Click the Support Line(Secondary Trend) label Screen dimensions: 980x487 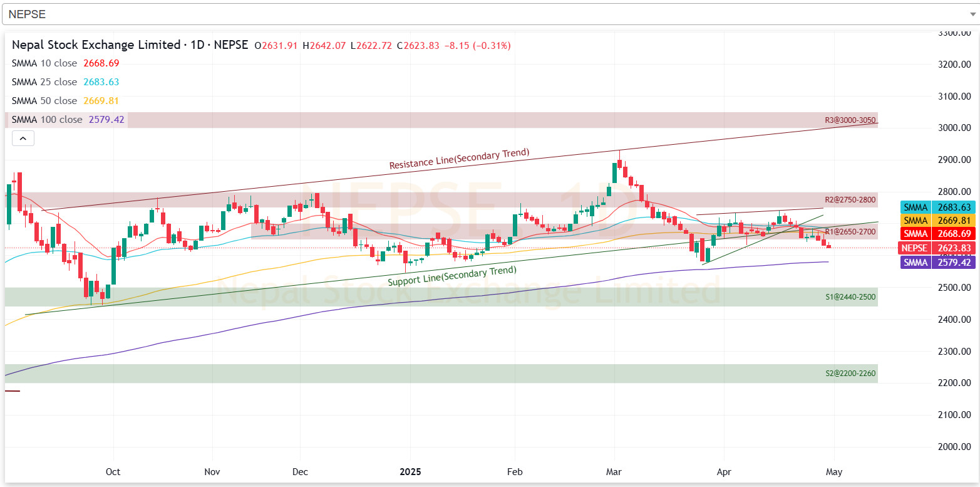pos(452,276)
